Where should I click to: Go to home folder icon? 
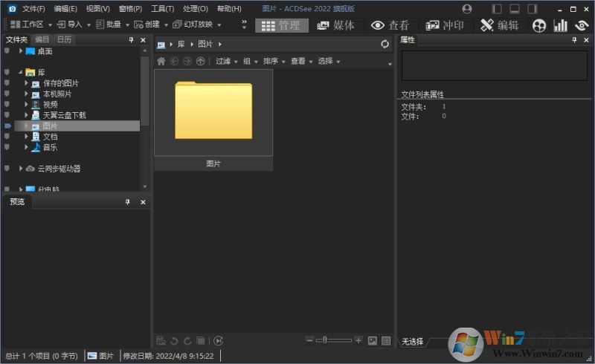(x=161, y=62)
